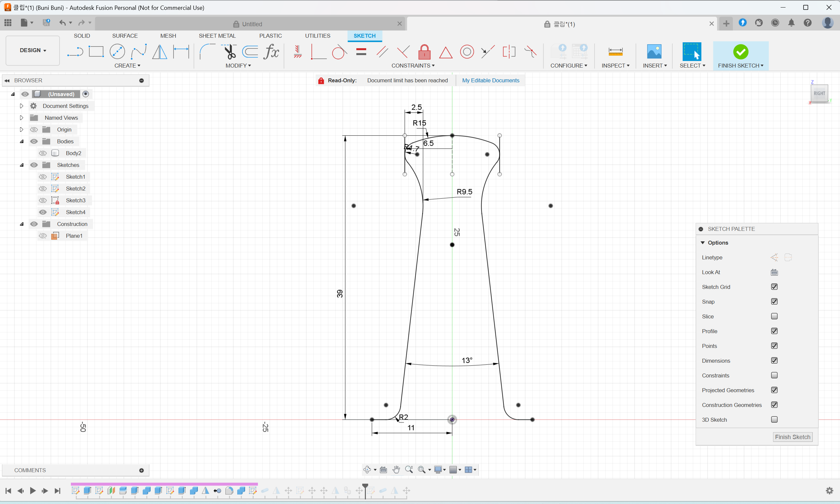Image resolution: width=840 pixels, height=504 pixels.
Task: Open the CONSTRAINTS dropdown menu
Action: coord(412,66)
